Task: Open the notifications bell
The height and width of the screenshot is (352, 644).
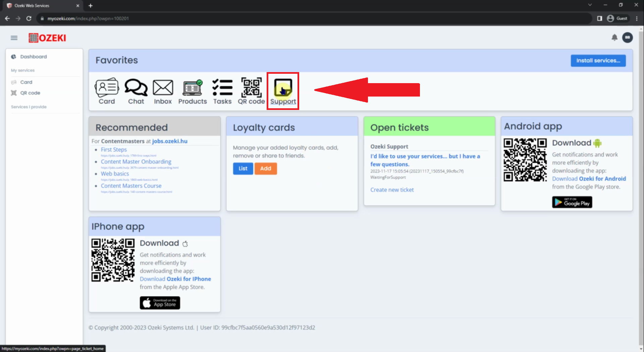Action: [614, 38]
